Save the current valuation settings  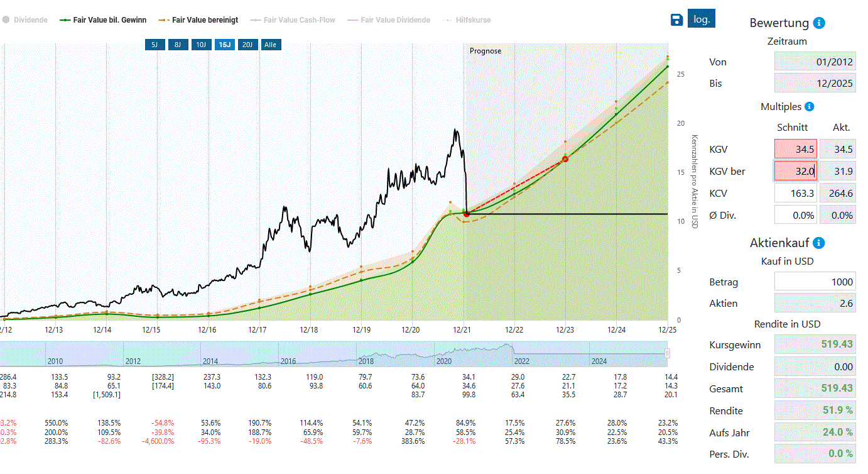pos(676,19)
